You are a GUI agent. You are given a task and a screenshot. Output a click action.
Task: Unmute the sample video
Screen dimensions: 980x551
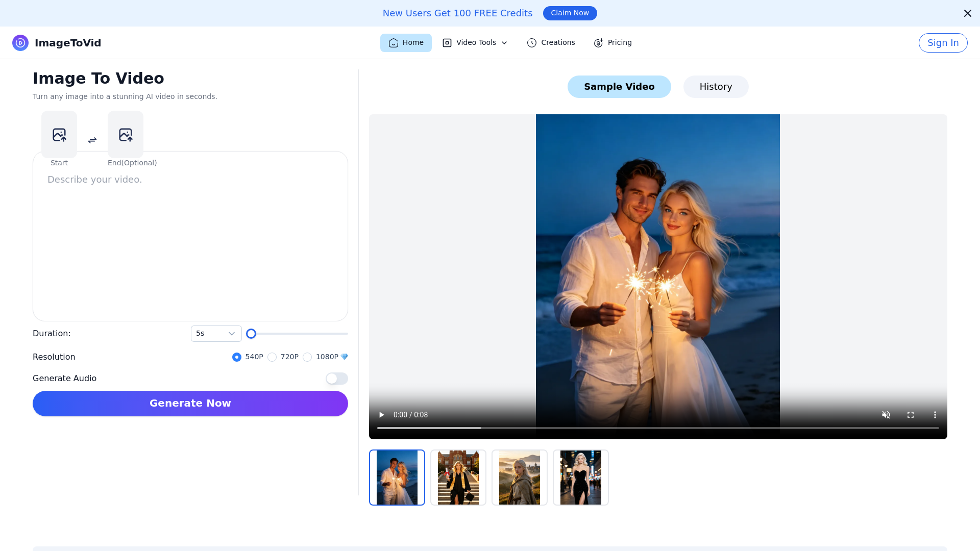[x=886, y=415]
